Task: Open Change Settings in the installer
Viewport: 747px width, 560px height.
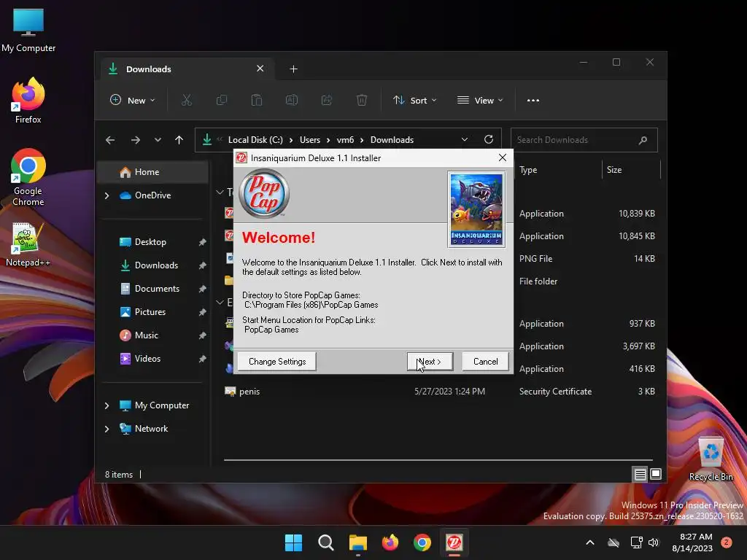Action: [276, 362]
